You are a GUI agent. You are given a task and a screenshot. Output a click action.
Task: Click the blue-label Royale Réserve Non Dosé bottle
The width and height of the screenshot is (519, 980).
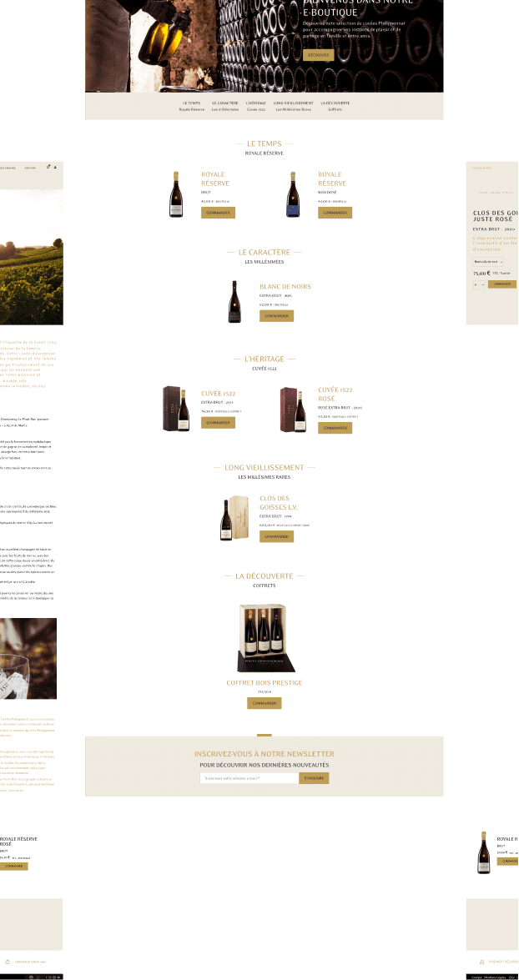pyautogui.click(x=293, y=194)
